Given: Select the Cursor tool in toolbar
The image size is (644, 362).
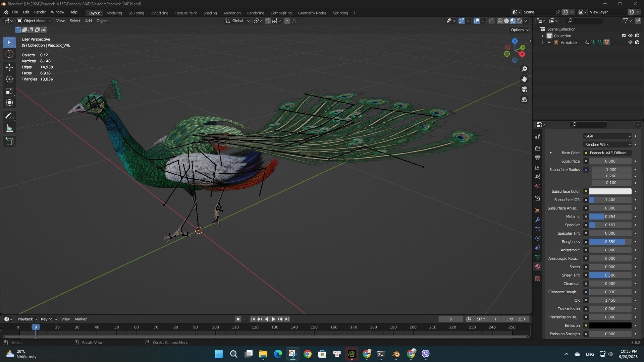Looking at the screenshot, I should tap(9, 54).
